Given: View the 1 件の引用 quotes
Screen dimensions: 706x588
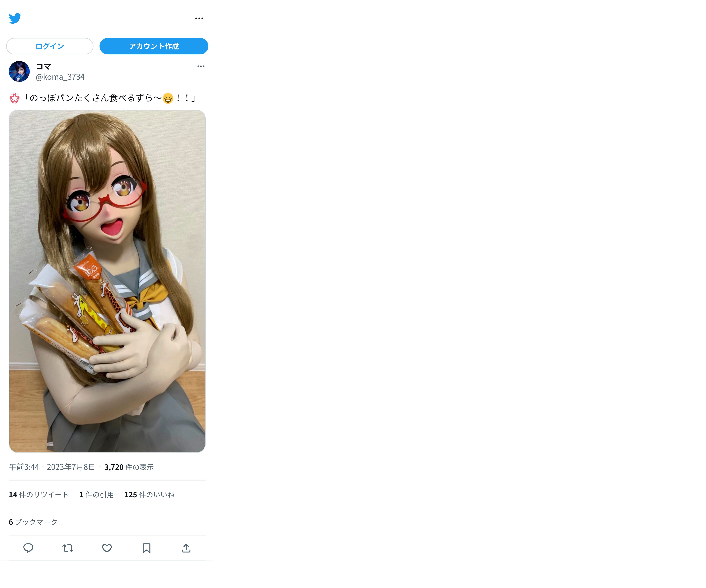Looking at the screenshot, I should pyautogui.click(x=96, y=495).
